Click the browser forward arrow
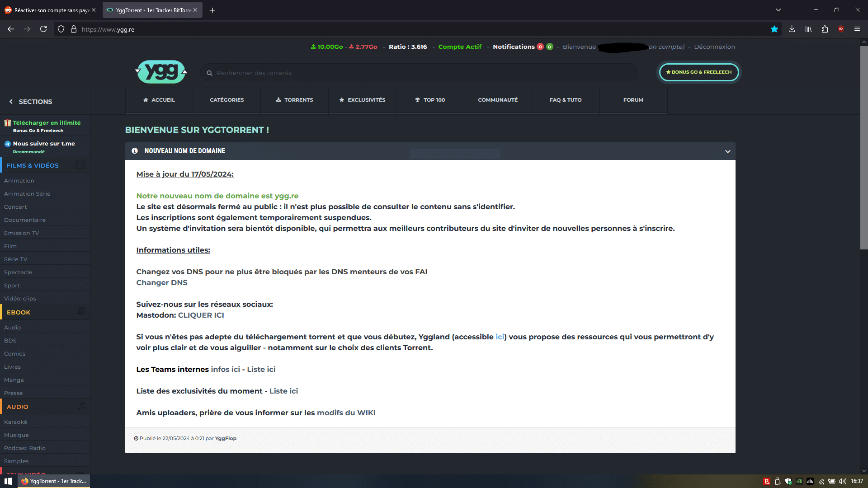Viewport: 868px width, 488px height. coord(27,29)
